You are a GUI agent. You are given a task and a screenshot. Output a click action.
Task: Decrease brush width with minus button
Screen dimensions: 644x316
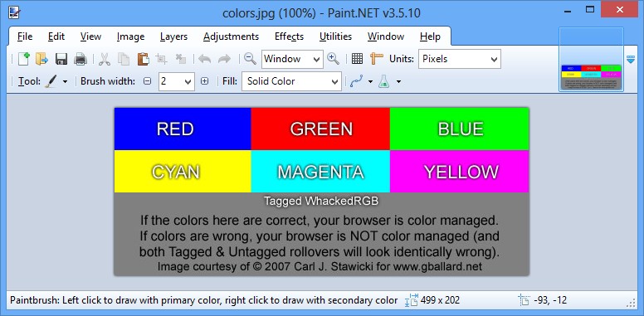pyautogui.click(x=148, y=81)
